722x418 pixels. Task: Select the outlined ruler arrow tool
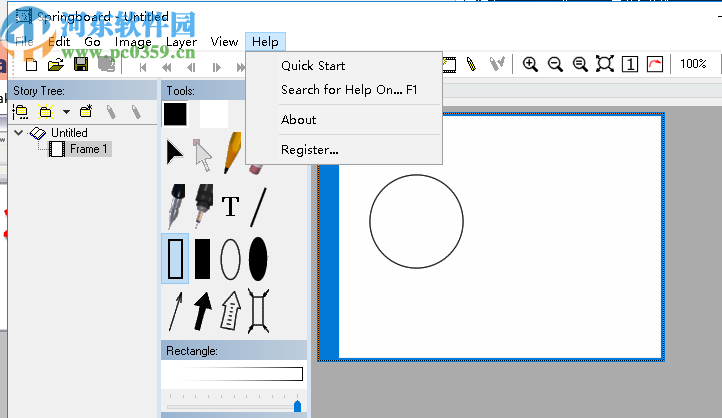[x=230, y=311]
